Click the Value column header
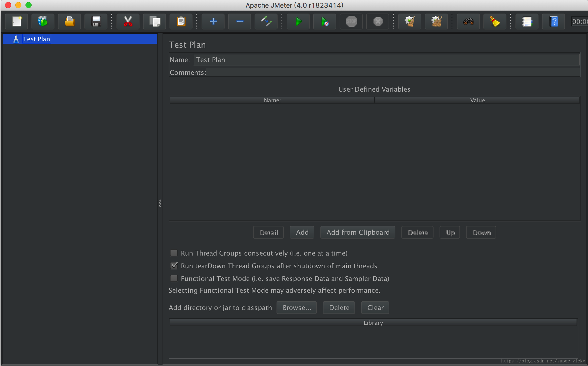This screenshot has width=588, height=366. pos(477,100)
